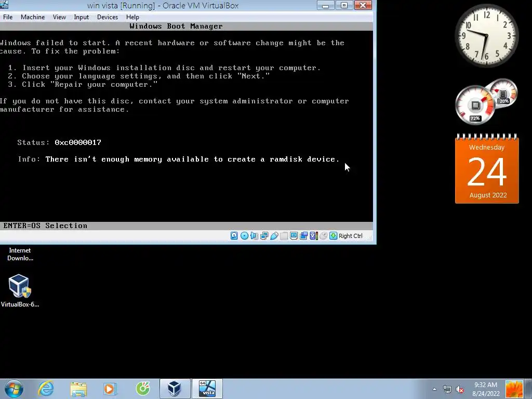532x399 pixels.
Task: Switch to the vista VM taskbar button
Action: [x=207, y=389]
